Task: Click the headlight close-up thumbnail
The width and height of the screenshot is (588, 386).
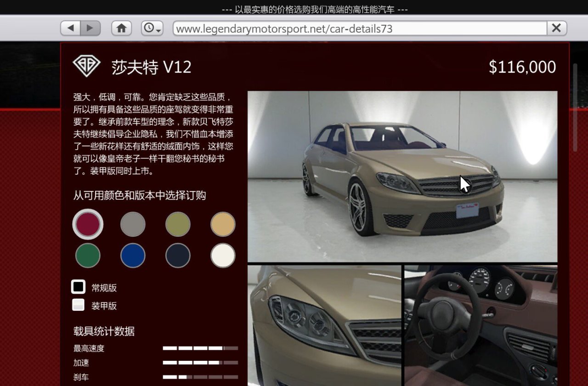Action: click(x=324, y=325)
